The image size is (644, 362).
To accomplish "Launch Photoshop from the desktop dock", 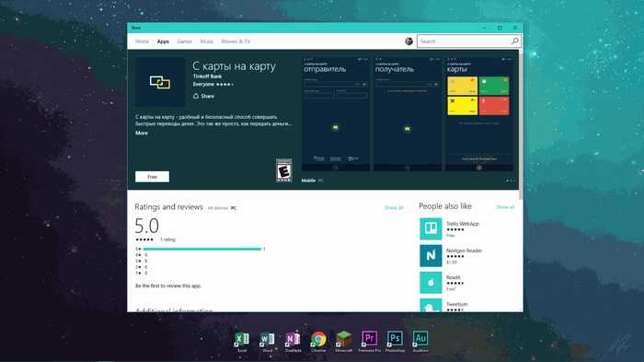I will click(x=395, y=342).
